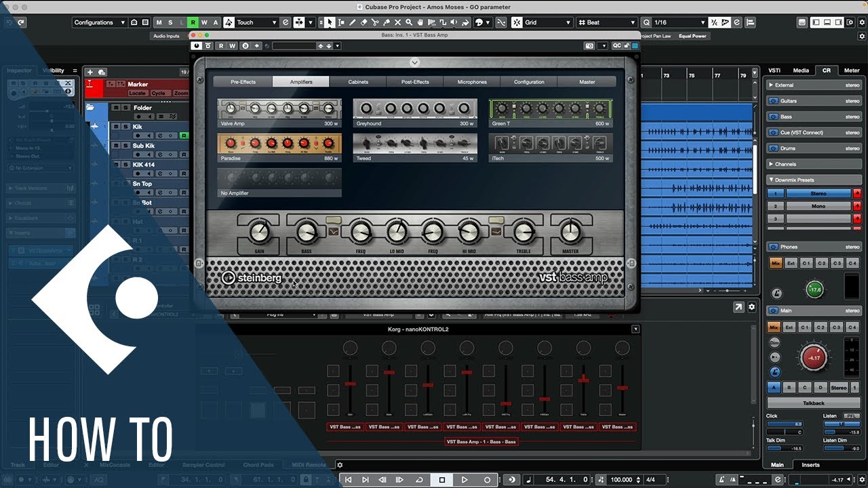Click the Dim button in Main section
The height and width of the screenshot is (488, 868).
(x=775, y=344)
